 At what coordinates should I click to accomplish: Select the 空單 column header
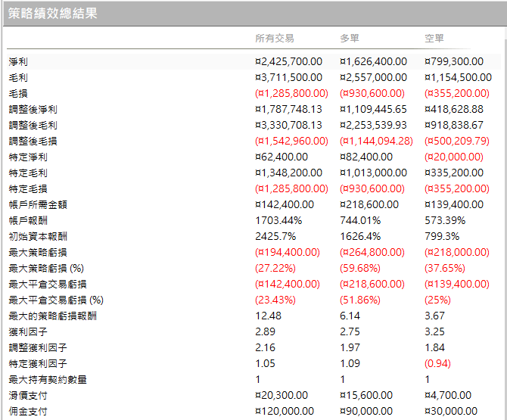pyautogui.click(x=434, y=38)
